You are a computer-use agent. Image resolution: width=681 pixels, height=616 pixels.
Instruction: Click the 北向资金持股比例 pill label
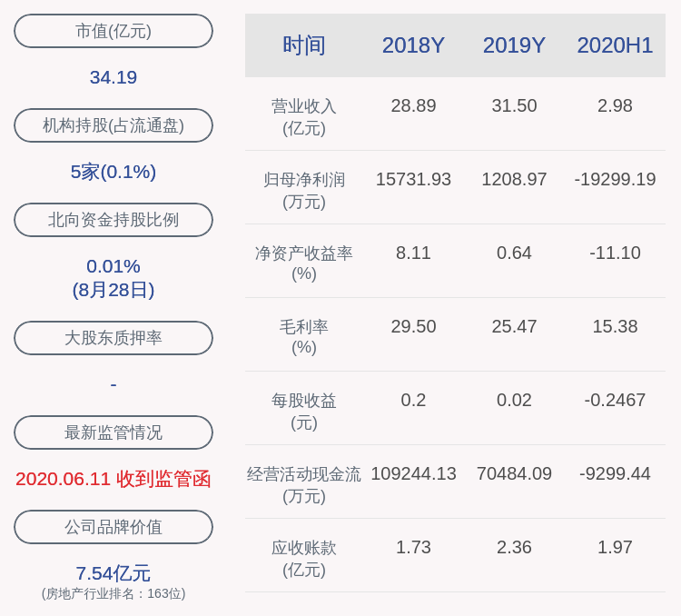click(x=113, y=220)
